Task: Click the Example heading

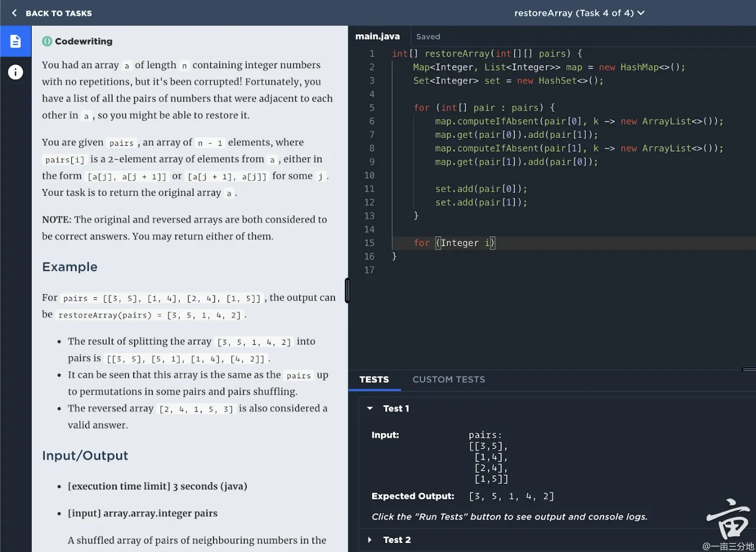Action: 70,267
